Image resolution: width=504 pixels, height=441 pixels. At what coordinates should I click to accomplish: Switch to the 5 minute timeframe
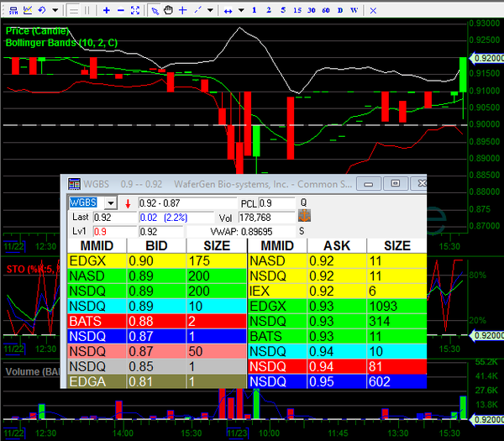click(283, 10)
